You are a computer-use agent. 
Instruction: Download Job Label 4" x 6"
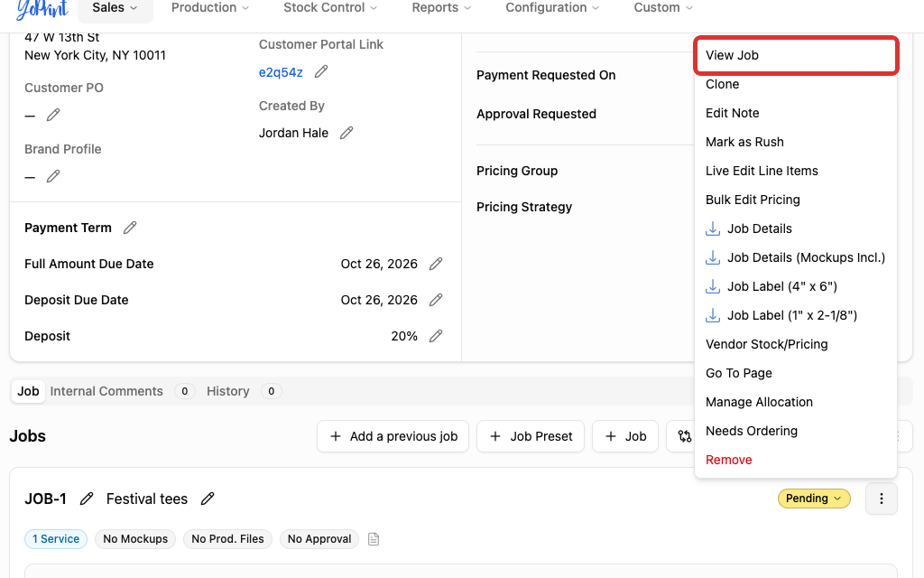tap(796, 286)
